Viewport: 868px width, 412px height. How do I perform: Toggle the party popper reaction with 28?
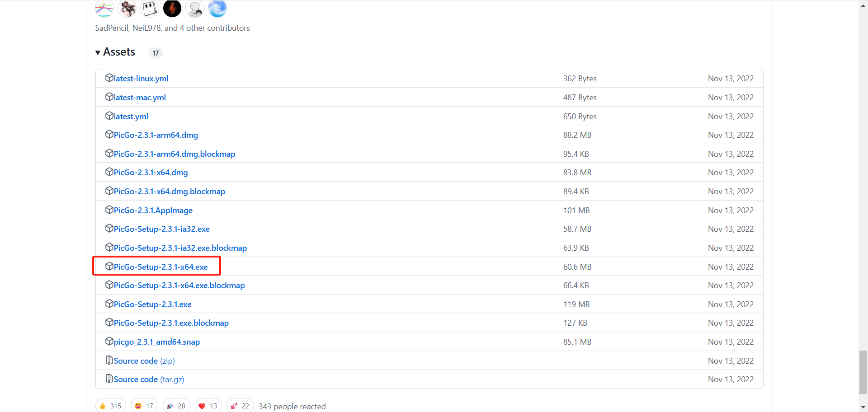176,406
